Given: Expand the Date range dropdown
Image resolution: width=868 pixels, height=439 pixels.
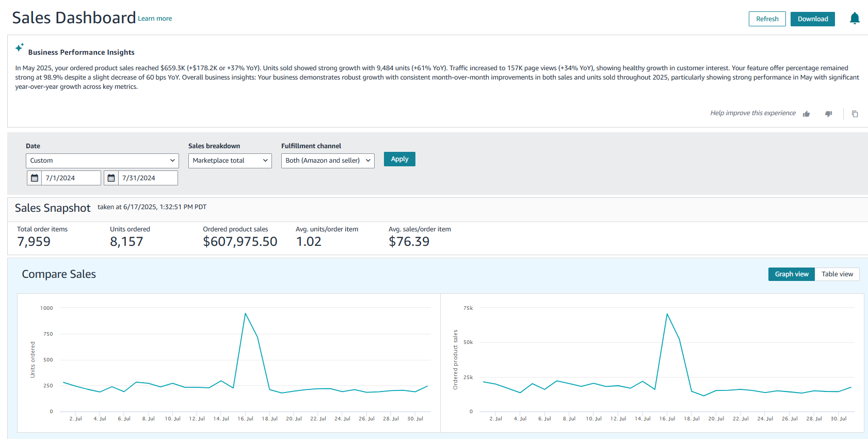Looking at the screenshot, I should point(102,161).
